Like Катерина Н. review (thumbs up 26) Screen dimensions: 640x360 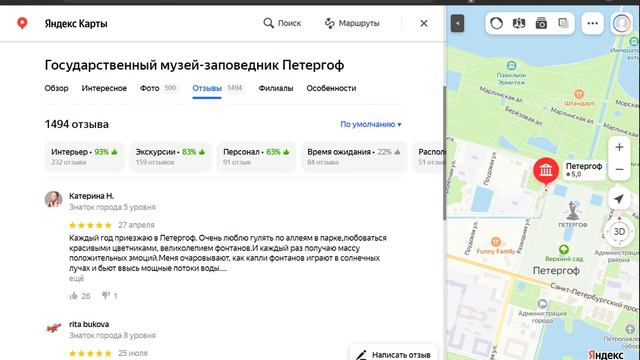(x=80, y=296)
